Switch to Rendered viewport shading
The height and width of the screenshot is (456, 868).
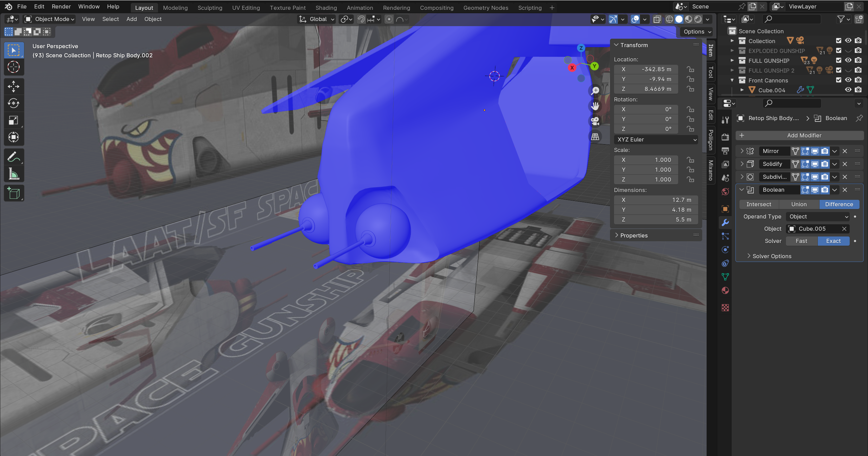698,19
